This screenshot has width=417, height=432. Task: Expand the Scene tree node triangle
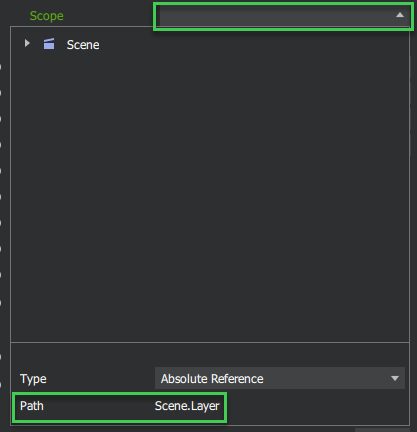[x=27, y=43]
